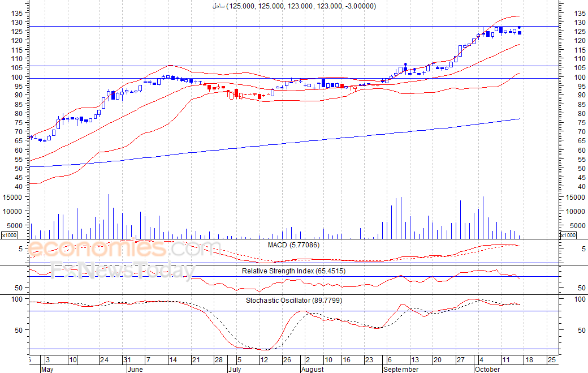Image resolution: width=588 pixels, height=373 pixels.
Task: Select the May month label on the timeline
Action: tap(47, 369)
